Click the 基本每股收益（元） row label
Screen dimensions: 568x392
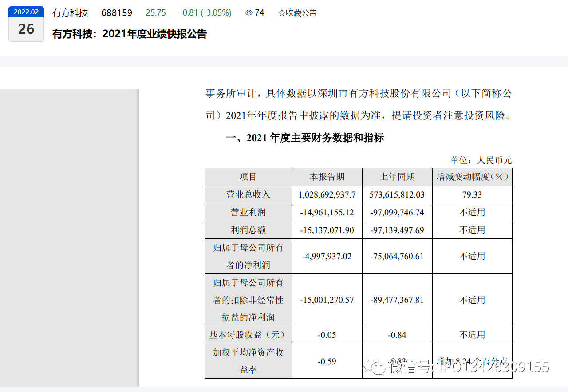tap(248, 335)
